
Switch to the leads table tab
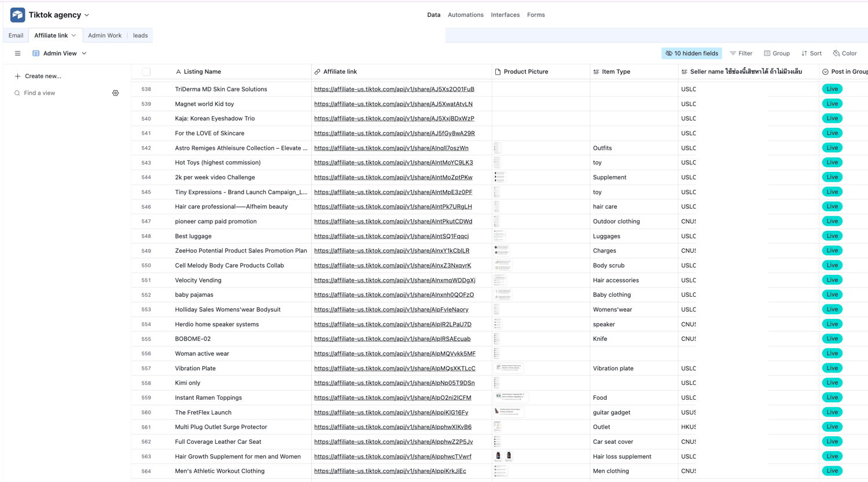point(141,36)
